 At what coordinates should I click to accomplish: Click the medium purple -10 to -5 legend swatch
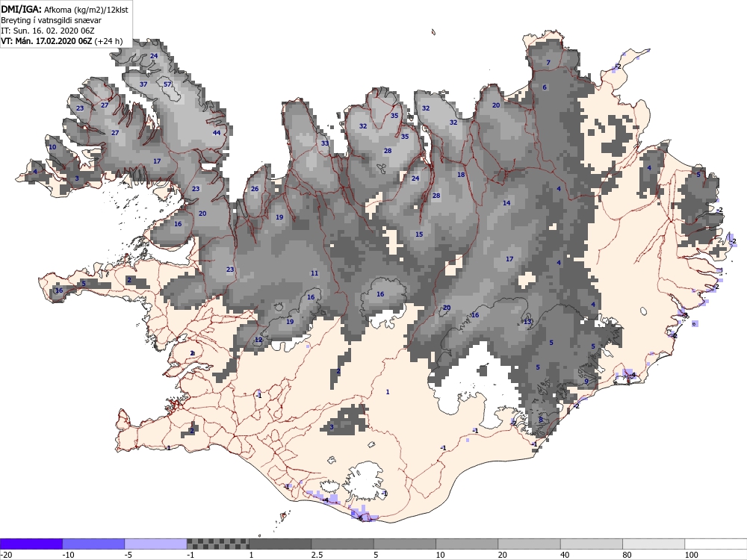pos(93,544)
